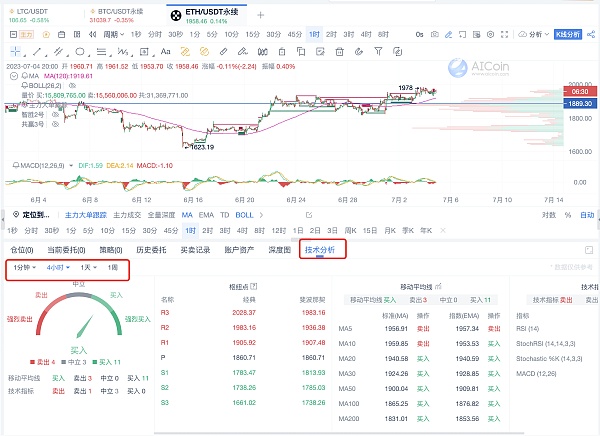Select the 15分 interval in top toolbar

click(253, 34)
